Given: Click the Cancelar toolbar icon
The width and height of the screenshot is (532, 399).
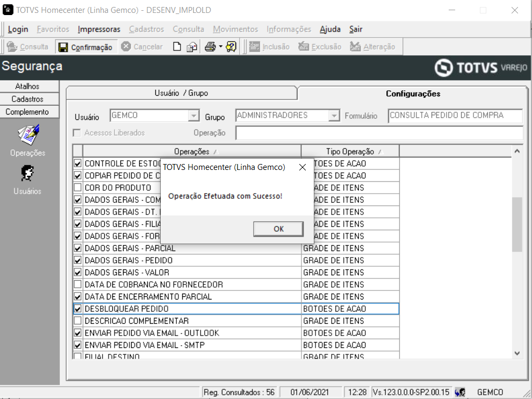Looking at the screenshot, I should [x=126, y=47].
